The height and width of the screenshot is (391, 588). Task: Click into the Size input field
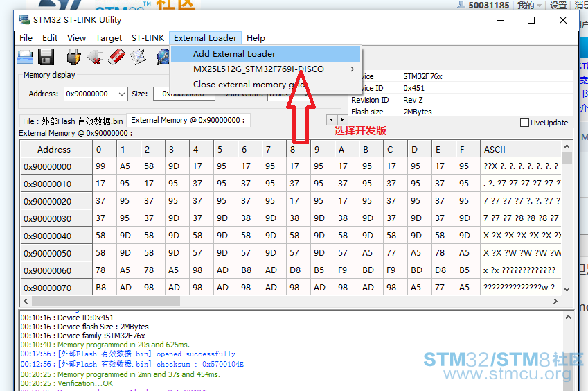point(184,94)
